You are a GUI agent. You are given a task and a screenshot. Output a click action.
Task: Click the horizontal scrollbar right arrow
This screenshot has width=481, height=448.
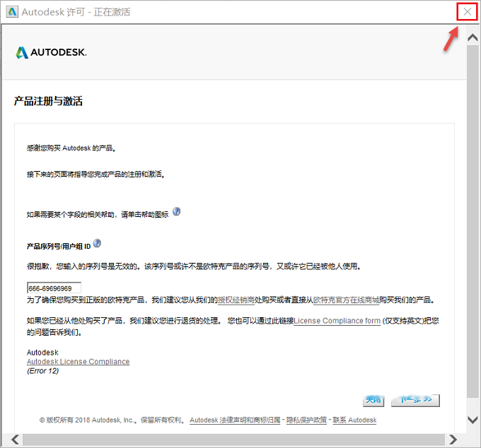(453, 440)
